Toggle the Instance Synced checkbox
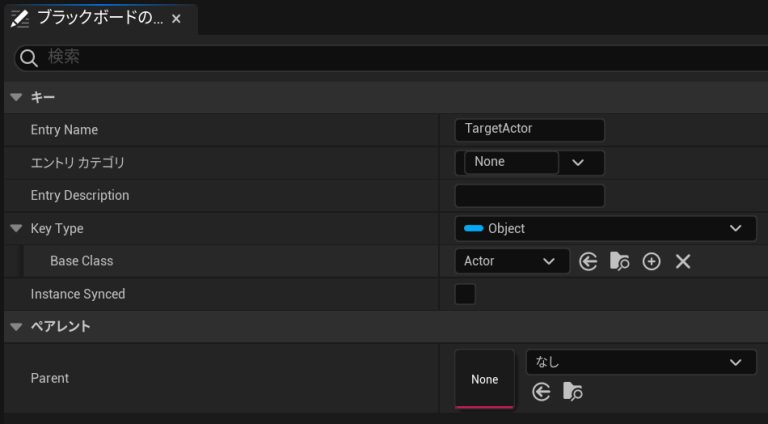This screenshot has height=424, width=768. tap(465, 294)
